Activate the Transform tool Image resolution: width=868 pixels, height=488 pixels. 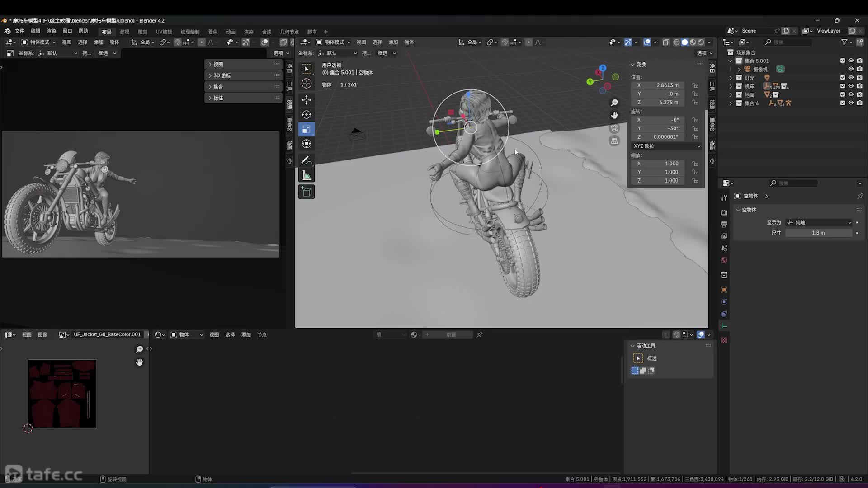point(307,144)
